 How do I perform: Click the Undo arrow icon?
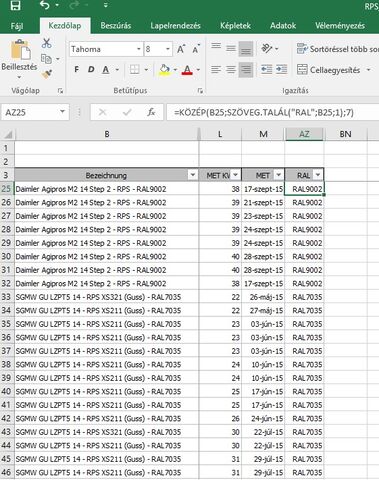(x=45, y=5)
